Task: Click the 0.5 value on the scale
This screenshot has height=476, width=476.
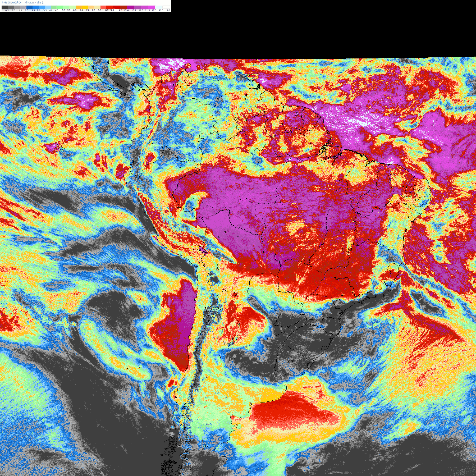Action: coord(7,10)
